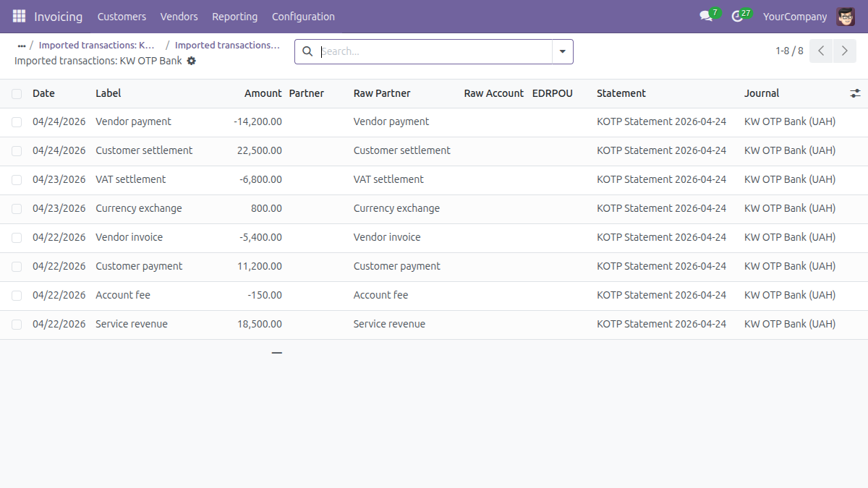Open the column settings adjust icon
This screenshot has width=868, height=488.
pos(855,93)
